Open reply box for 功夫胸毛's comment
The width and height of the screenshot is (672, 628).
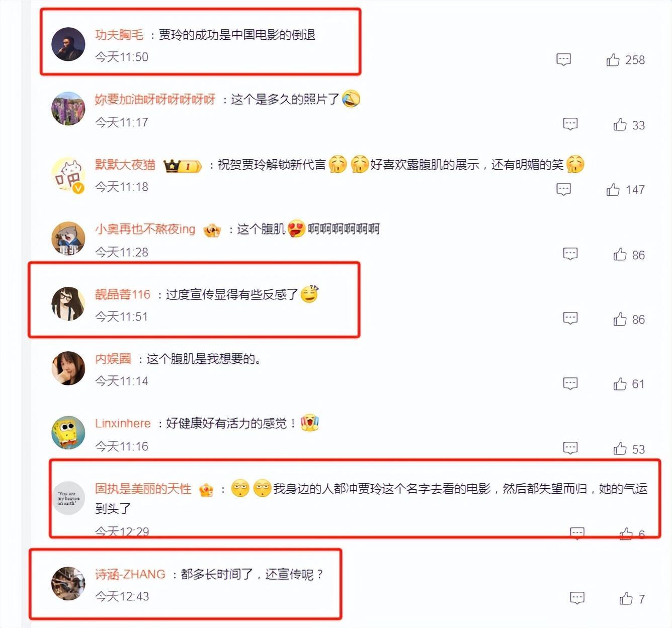[563, 59]
